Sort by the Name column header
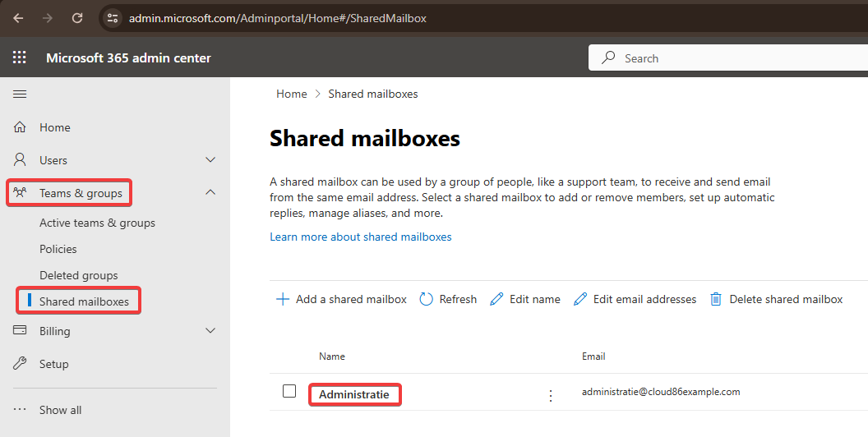Viewport: 868px width, 437px height. coord(331,356)
